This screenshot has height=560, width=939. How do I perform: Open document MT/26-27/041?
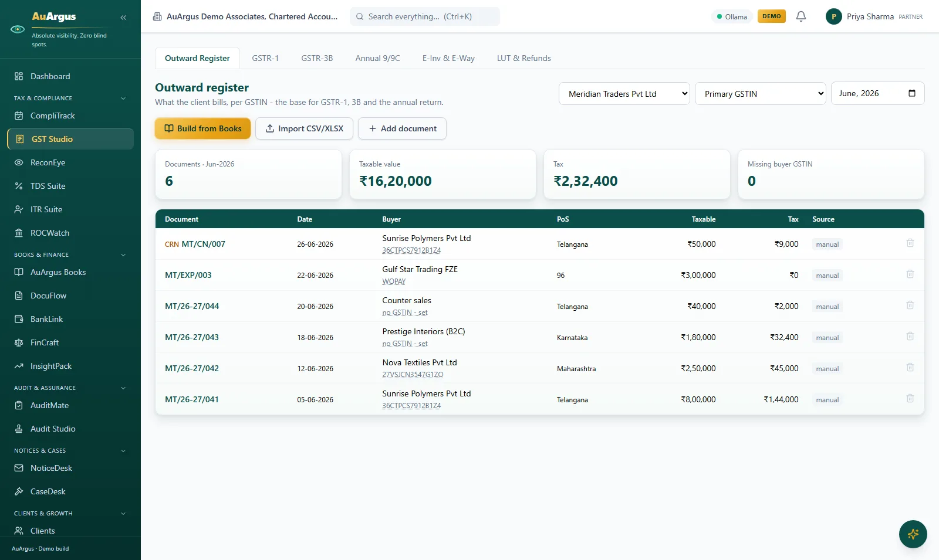point(192,399)
